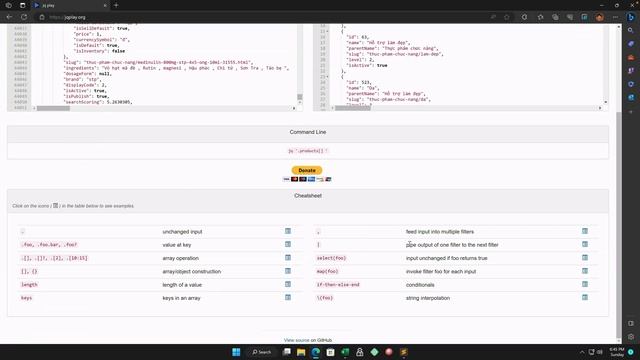
Task: Open example for 'length of a value' row
Action: pyautogui.click(x=288, y=284)
